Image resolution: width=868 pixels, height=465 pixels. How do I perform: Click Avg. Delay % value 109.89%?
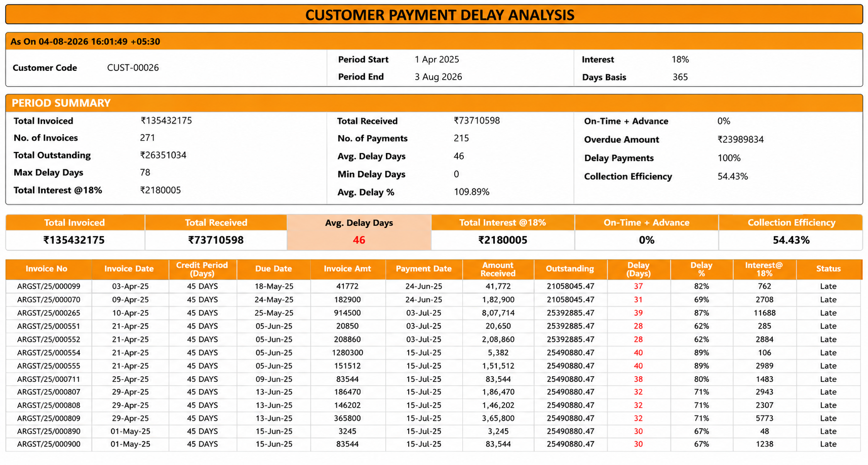click(471, 192)
